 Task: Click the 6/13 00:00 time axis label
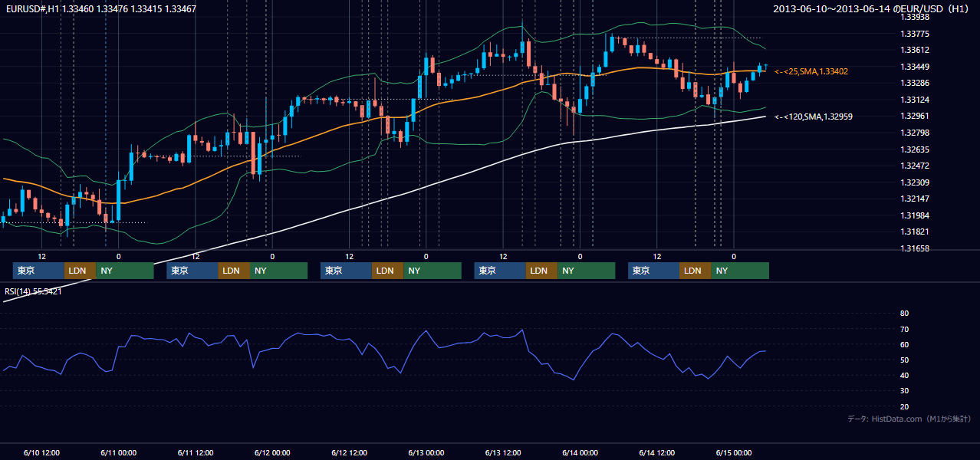[426, 452]
